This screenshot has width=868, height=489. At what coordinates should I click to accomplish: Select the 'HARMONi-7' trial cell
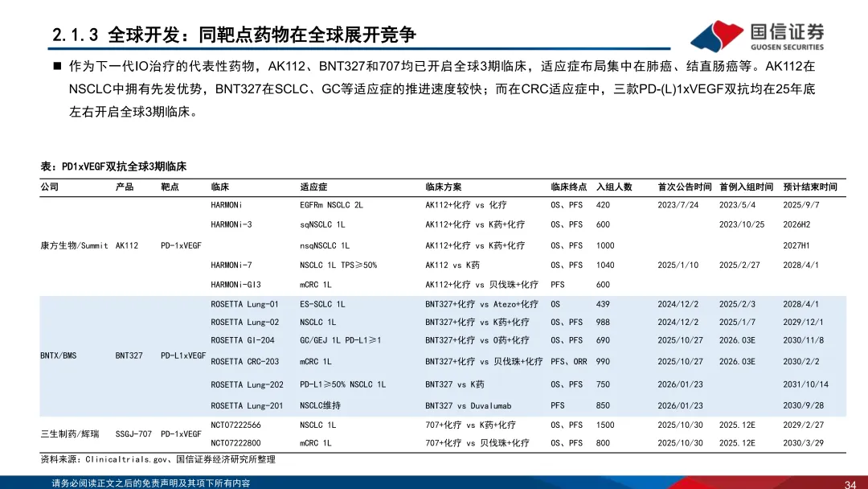(231, 265)
